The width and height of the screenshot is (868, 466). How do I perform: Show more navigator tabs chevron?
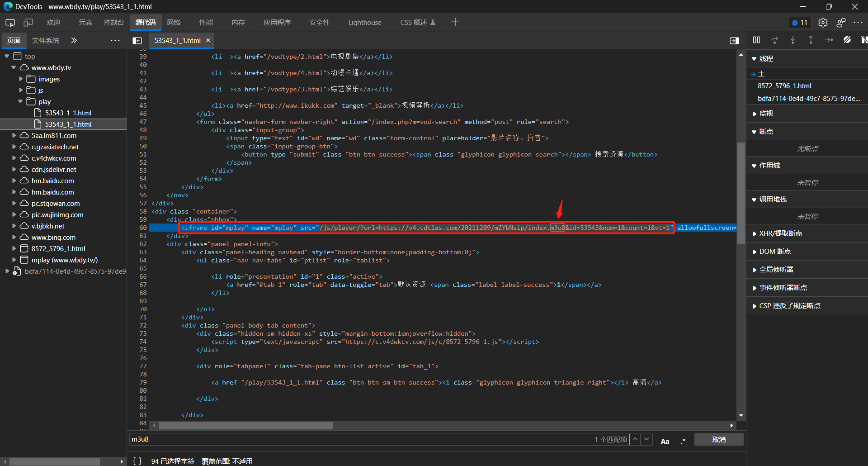click(x=74, y=40)
